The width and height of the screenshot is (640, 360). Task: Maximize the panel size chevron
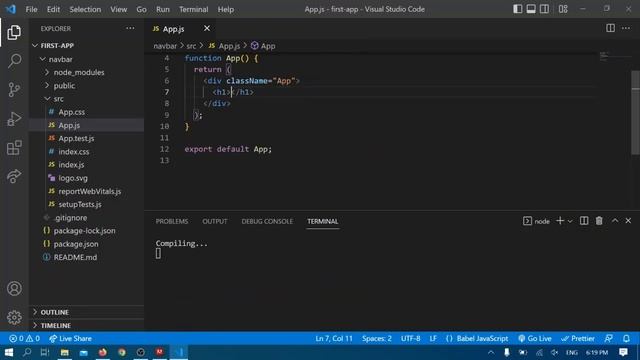coord(615,221)
